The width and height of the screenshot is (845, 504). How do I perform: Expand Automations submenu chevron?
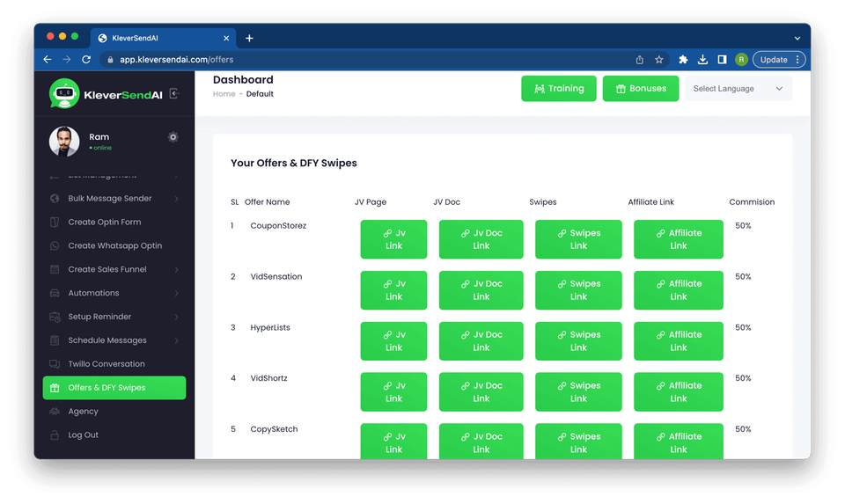[x=177, y=294]
